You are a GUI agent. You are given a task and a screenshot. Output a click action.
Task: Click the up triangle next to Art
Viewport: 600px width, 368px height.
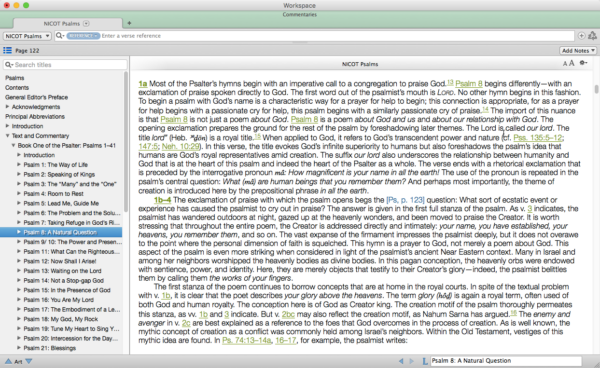[x=8, y=361]
